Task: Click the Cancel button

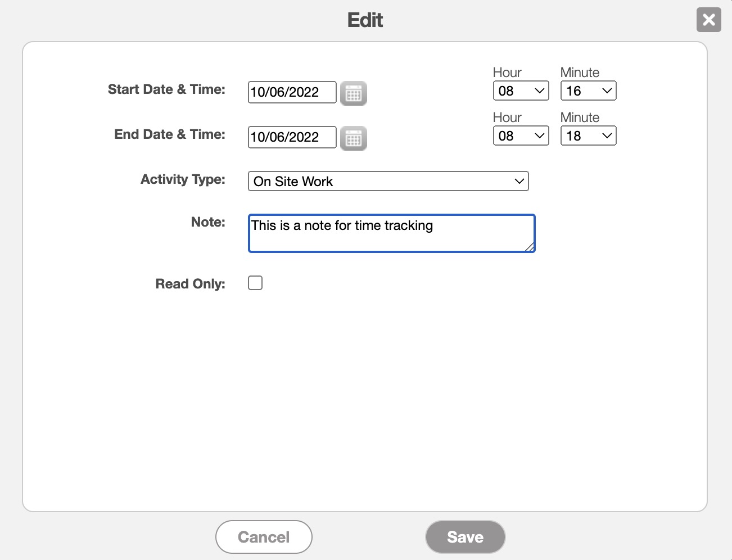Action: pos(264,537)
